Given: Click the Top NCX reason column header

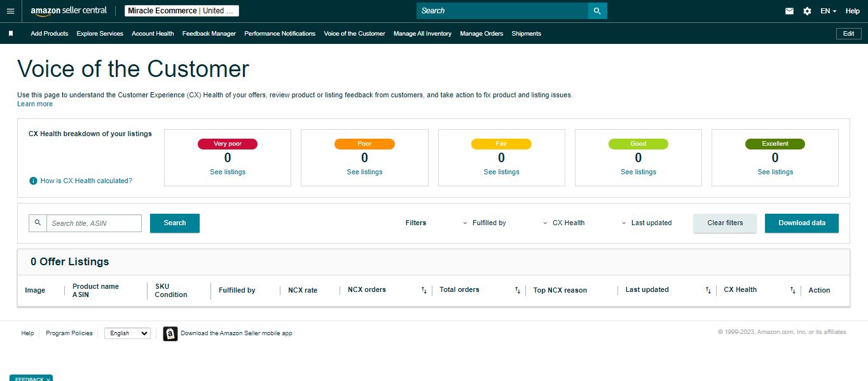Looking at the screenshot, I should click(560, 290).
